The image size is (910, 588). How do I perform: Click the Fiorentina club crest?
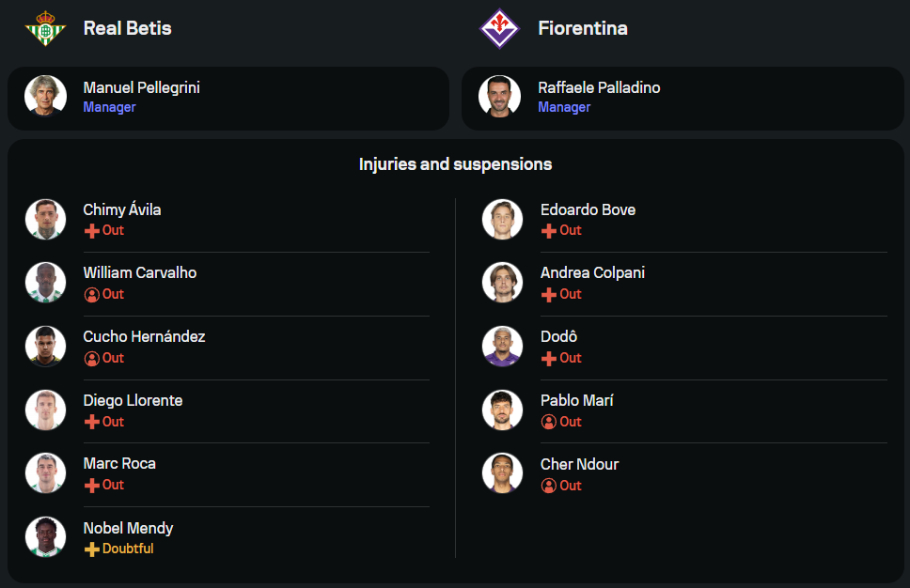coord(499,28)
